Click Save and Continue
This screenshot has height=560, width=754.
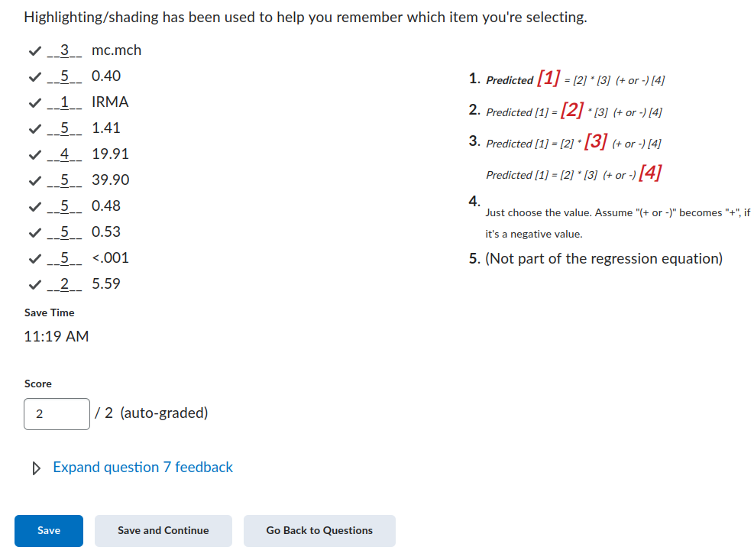[x=163, y=531]
